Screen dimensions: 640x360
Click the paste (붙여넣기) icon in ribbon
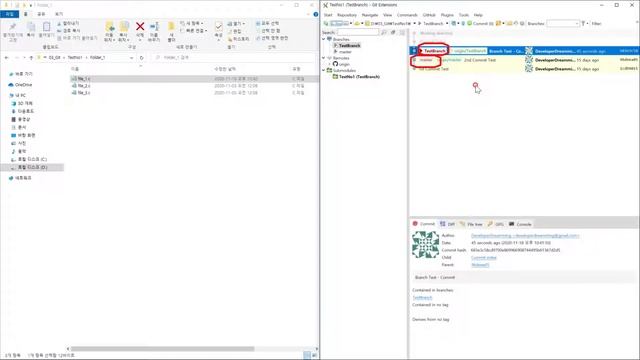click(x=47, y=27)
